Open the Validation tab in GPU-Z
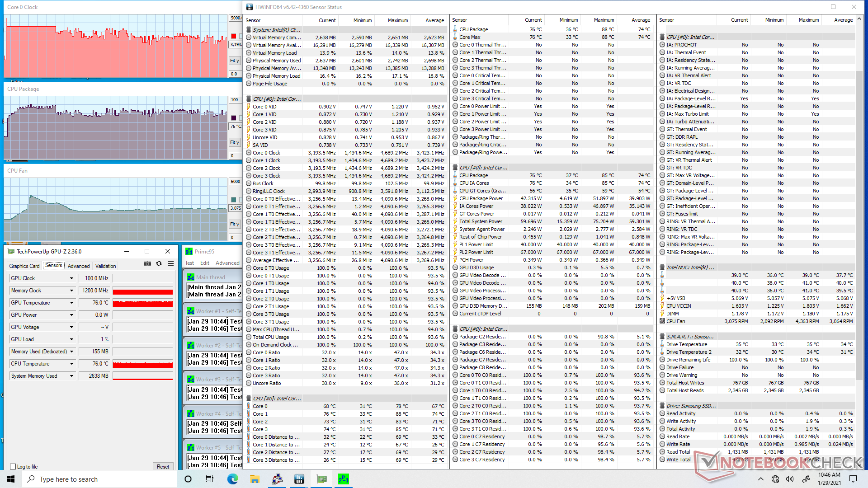Screen dimensions: 868x488 click(x=105, y=266)
